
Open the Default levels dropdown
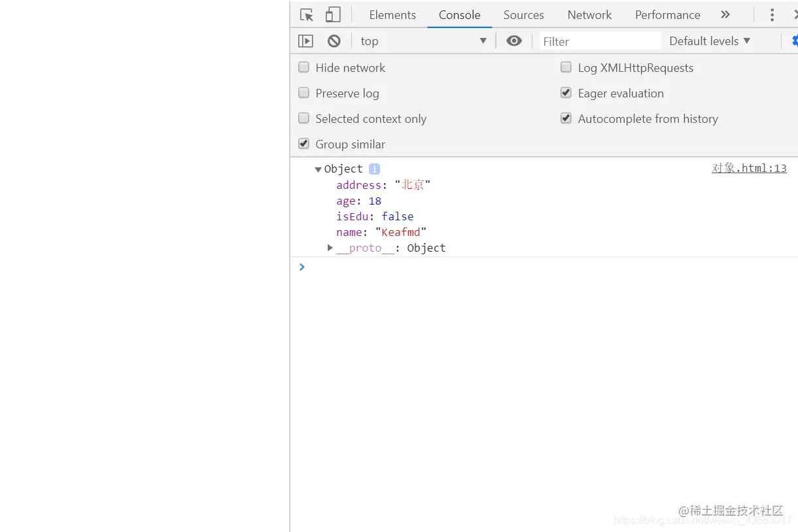point(710,41)
